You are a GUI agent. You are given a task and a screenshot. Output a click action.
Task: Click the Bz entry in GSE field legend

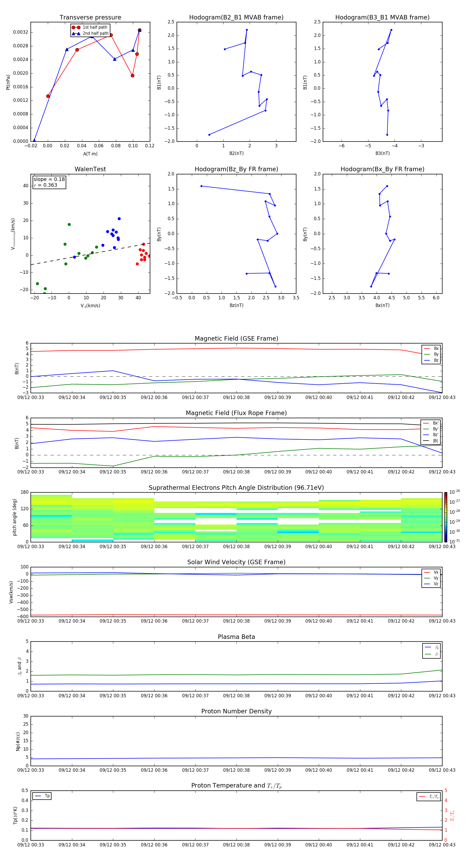431,360
